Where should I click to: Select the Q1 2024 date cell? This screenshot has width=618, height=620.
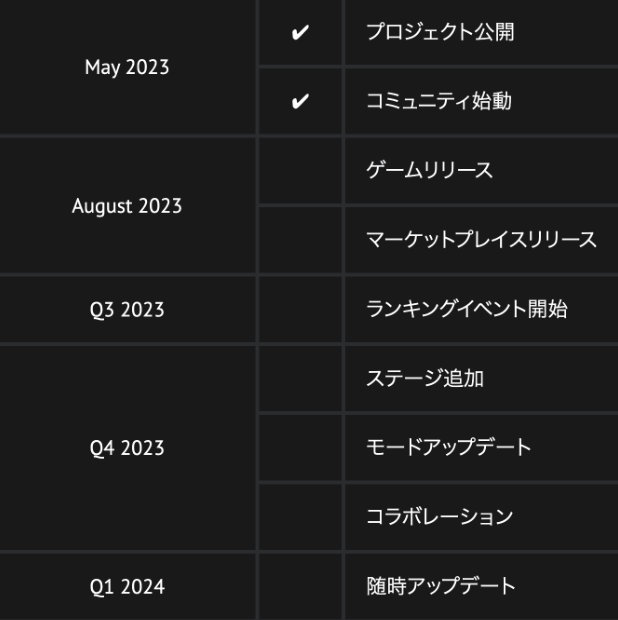click(x=126, y=586)
